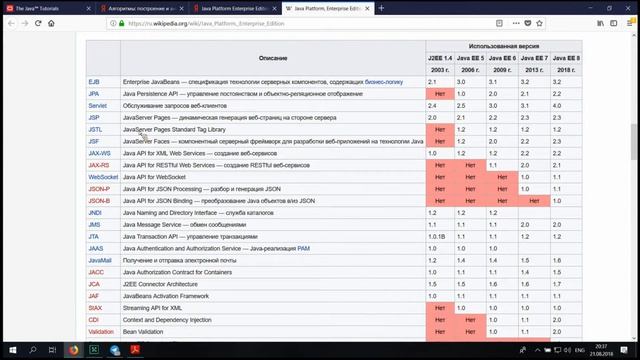Open the PAM link in JAAS row
The height and width of the screenshot is (360, 640).
[303, 248]
